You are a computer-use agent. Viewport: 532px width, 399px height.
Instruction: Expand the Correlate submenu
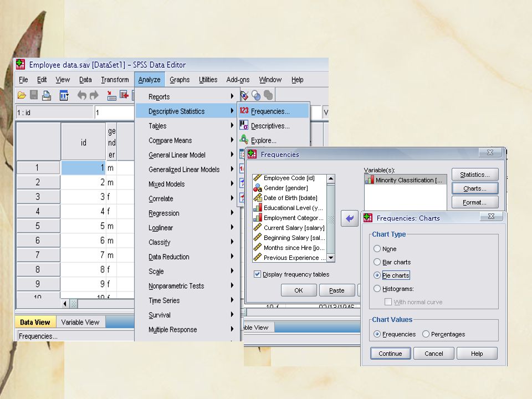tap(188, 198)
